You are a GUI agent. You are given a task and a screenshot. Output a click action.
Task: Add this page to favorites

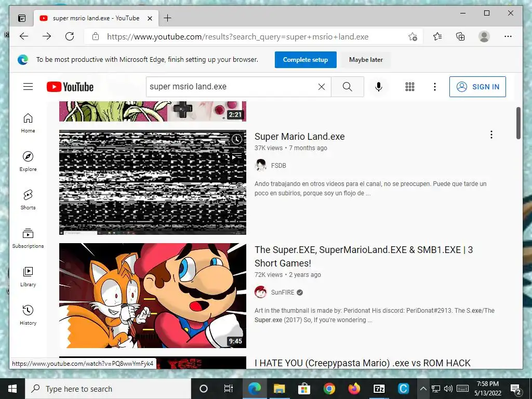[x=413, y=37]
